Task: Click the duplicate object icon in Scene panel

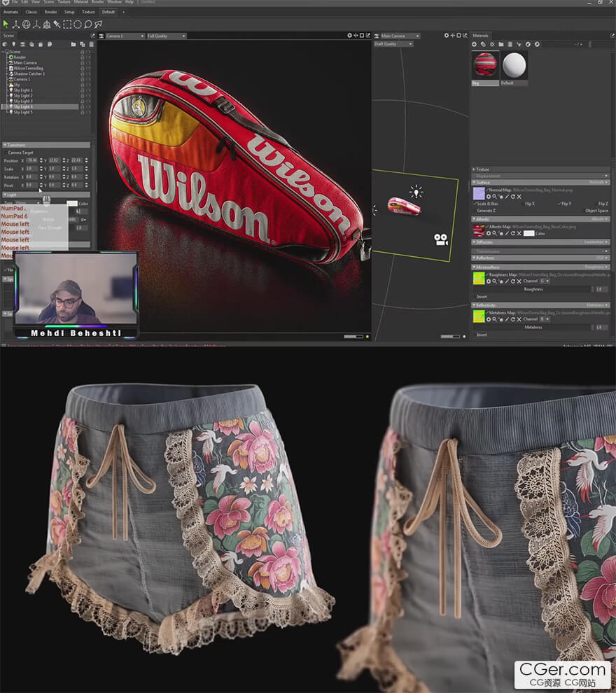Action: tap(82, 44)
